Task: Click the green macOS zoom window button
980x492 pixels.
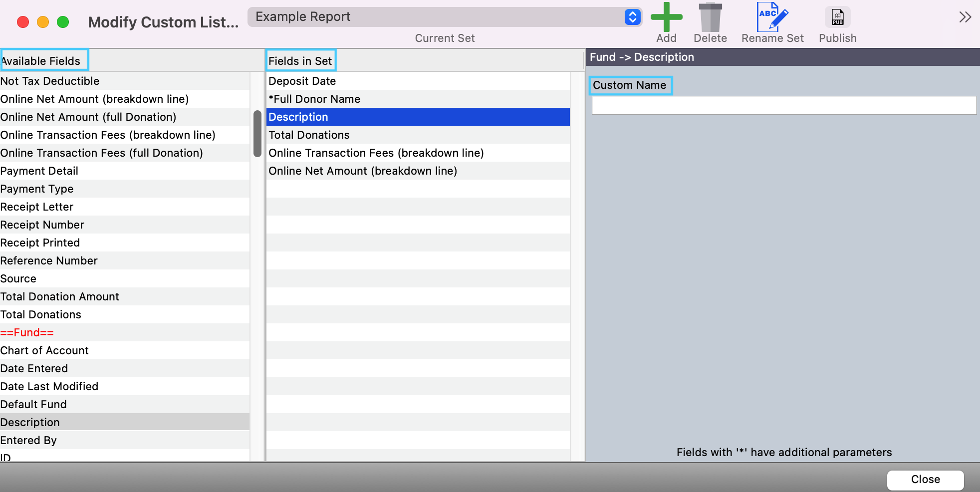Action: (63, 22)
